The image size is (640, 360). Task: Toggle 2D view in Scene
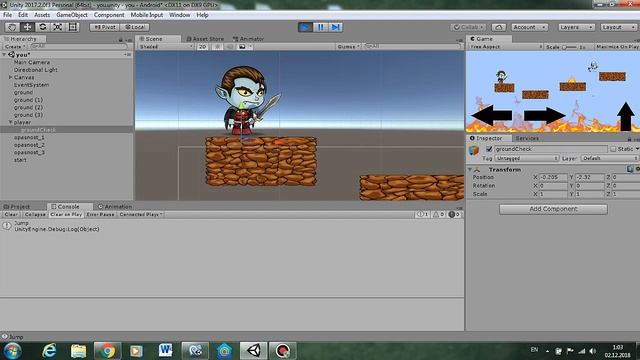(x=202, y=47)
